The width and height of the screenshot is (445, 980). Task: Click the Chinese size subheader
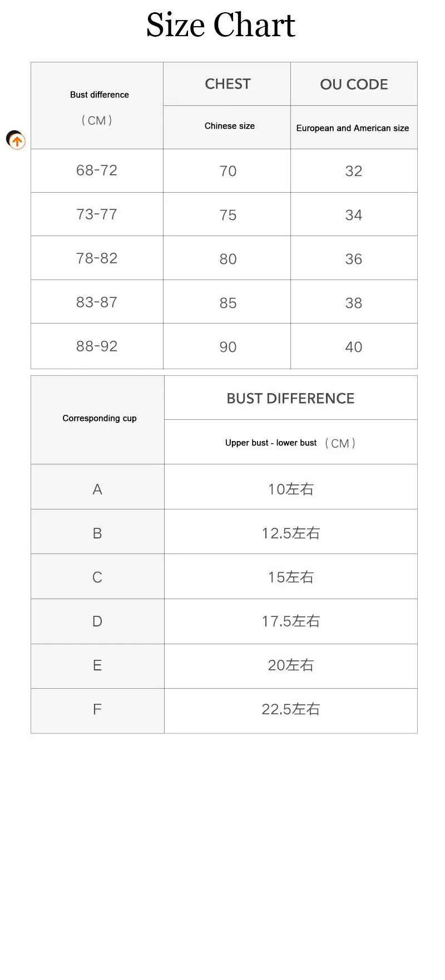point(229,126)
